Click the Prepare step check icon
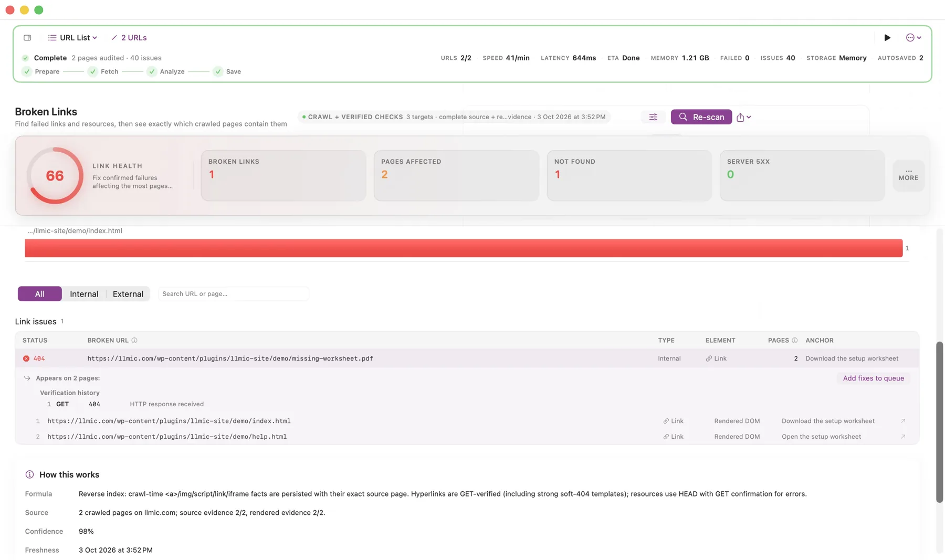 click(x=27, y=71)
